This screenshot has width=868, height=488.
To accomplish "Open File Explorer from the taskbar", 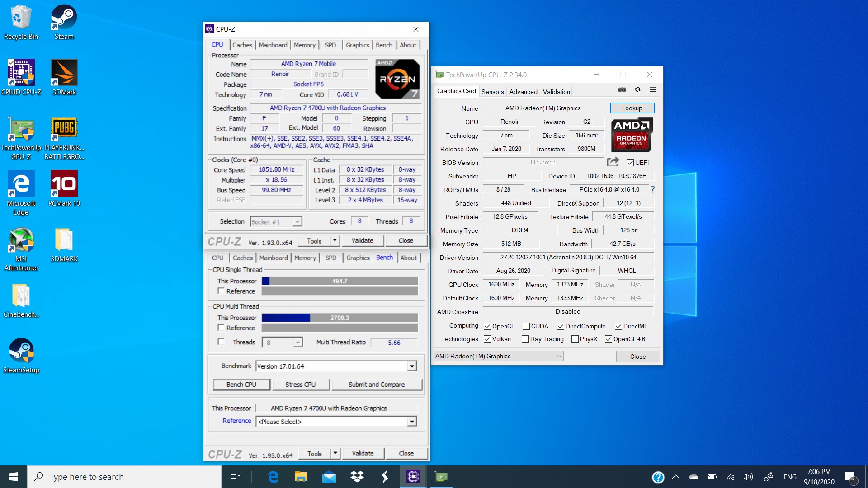I will (x=301, y=477).
